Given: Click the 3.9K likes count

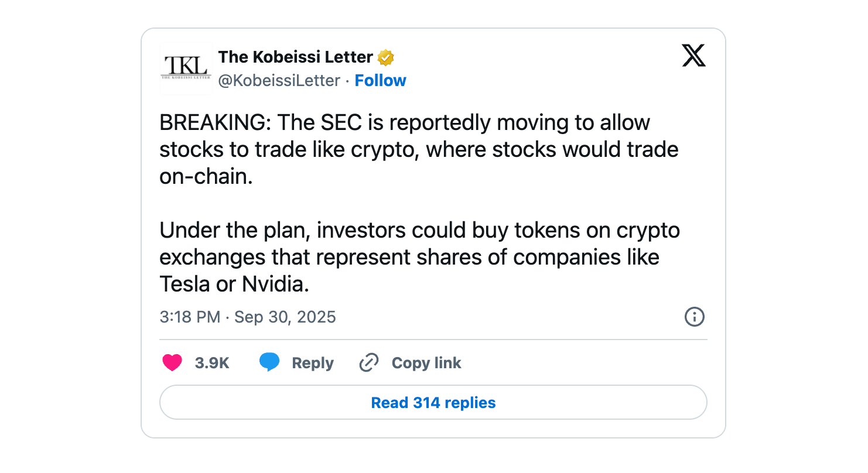Looking at the screenshot, I should [212, 363].
